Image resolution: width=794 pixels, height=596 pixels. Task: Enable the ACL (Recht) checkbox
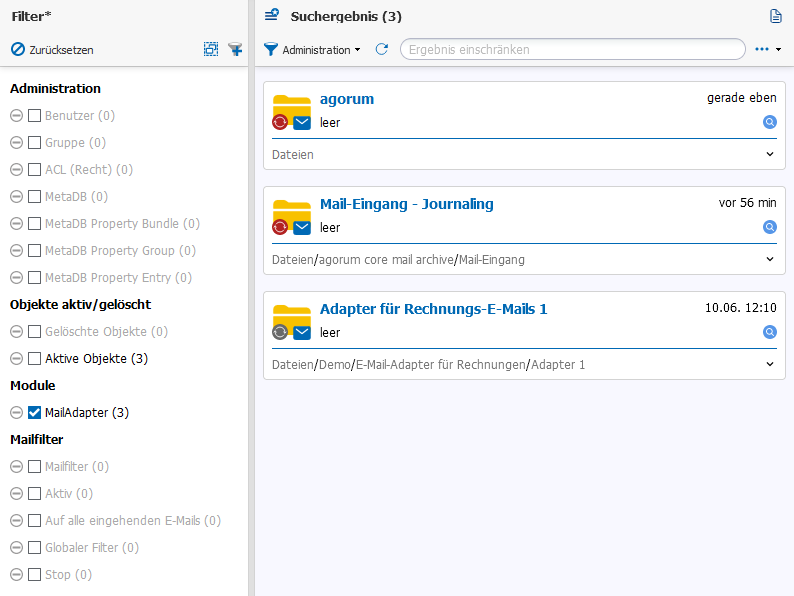(x=34, y=169)
